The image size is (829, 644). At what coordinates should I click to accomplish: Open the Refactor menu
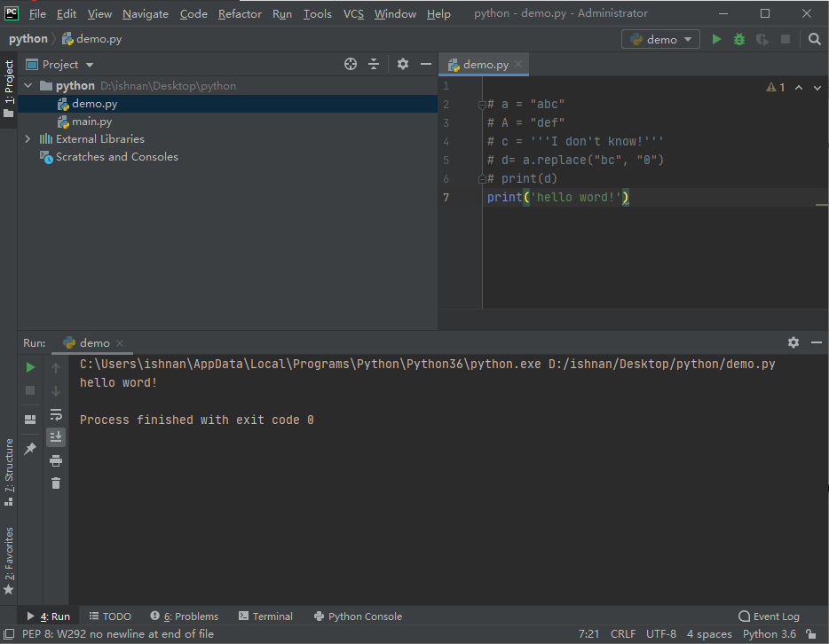click(240, 13)
